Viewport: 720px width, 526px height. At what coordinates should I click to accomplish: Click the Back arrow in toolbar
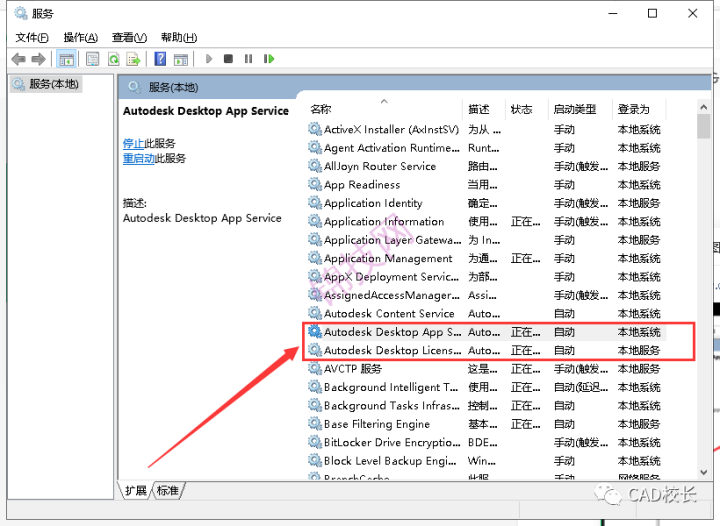20,59
